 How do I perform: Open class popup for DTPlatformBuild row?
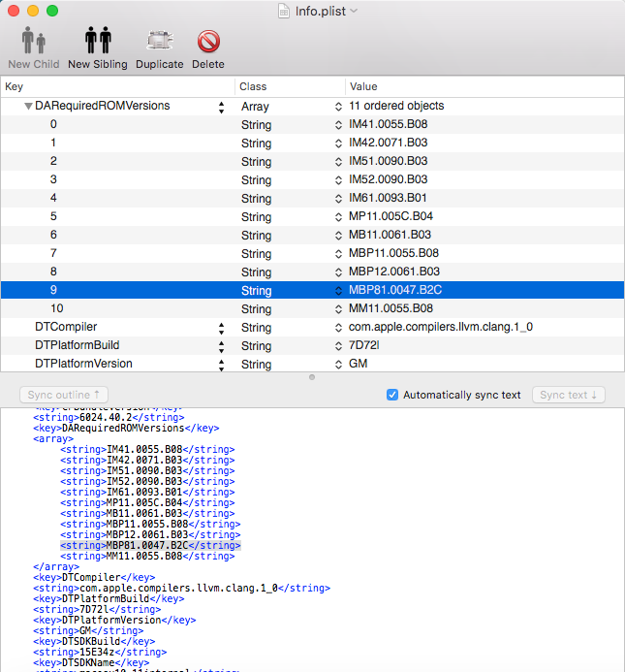[x=338, y=346]
